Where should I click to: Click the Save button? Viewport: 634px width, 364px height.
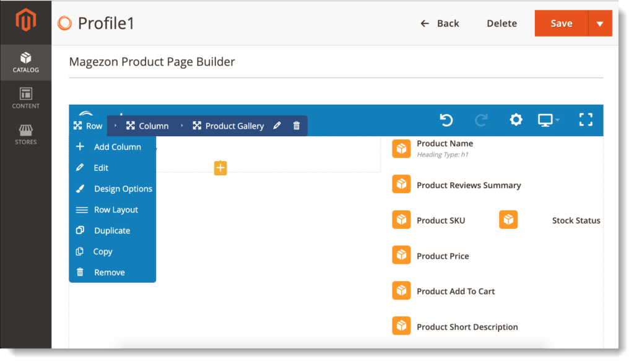coord(561,24)
